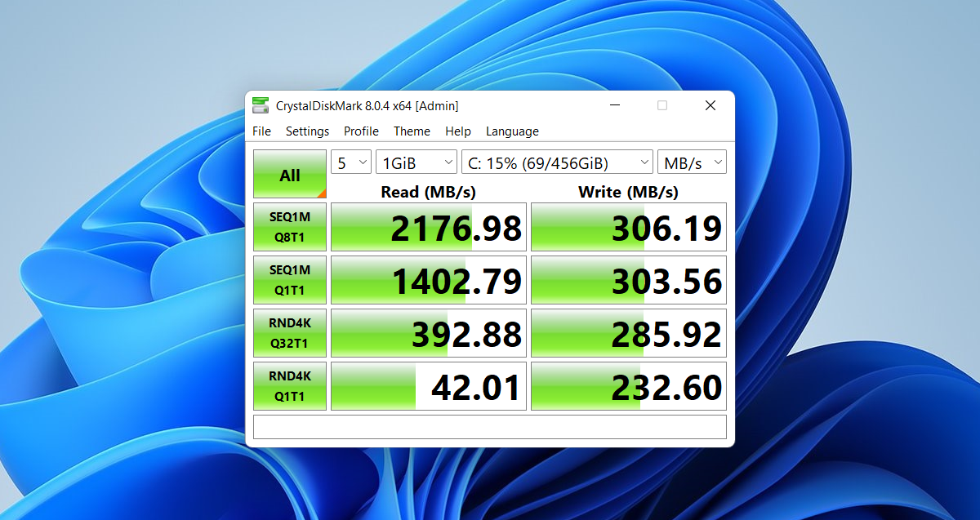Click the RND4K Q32T1 write value 285.92
980x520 pixels.
click(629, 333)
